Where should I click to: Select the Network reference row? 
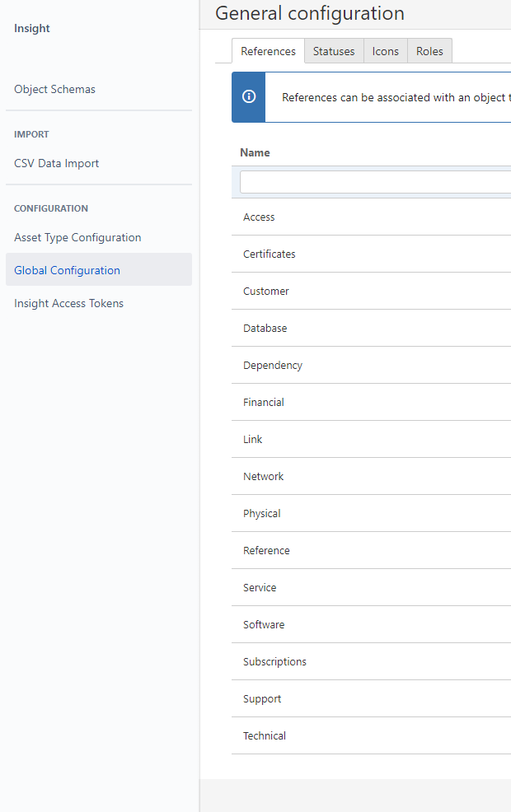[x=263, y=477]
